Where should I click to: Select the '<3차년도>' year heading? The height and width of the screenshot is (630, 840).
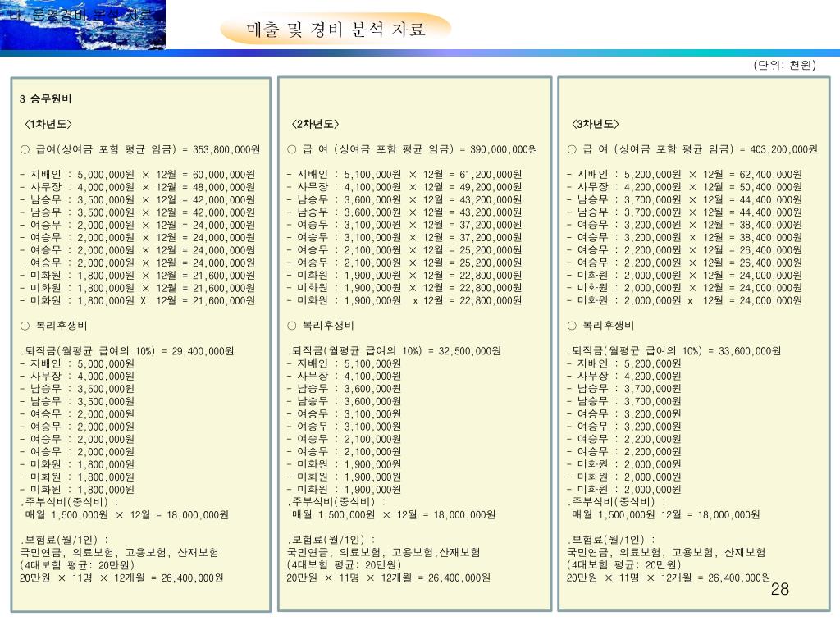[595, 125]
